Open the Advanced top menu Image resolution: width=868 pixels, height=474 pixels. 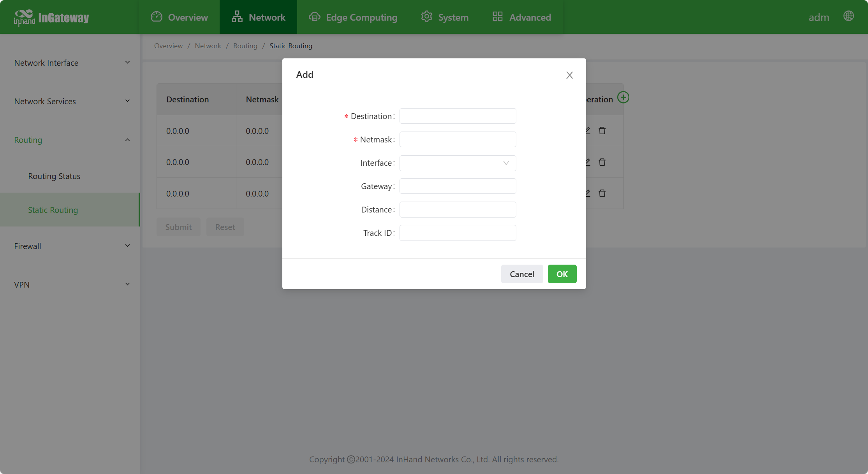pyautogui.click(x=522, y=17)
